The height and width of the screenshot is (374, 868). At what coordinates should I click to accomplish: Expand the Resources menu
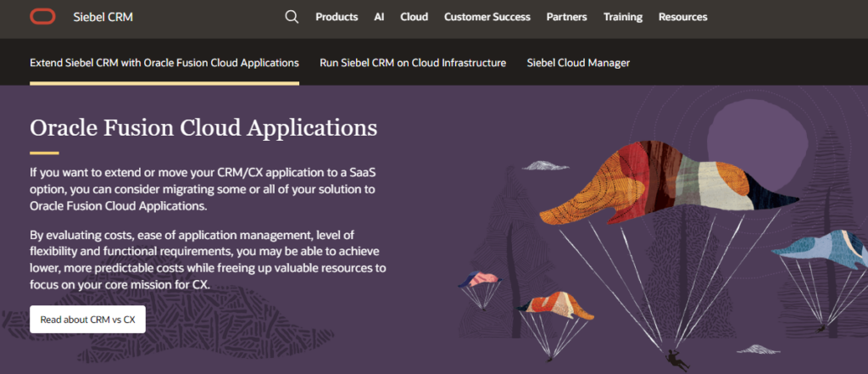click(x=682, y=17)
